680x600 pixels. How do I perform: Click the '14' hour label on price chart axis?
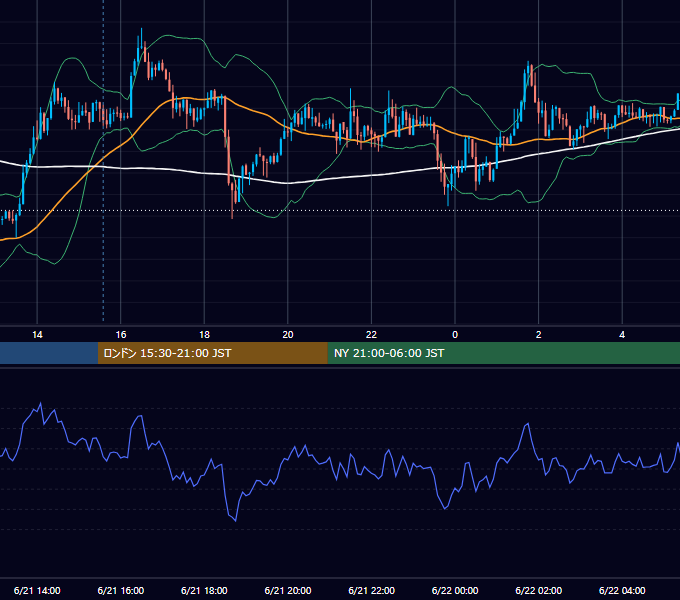tap(37, 335)
